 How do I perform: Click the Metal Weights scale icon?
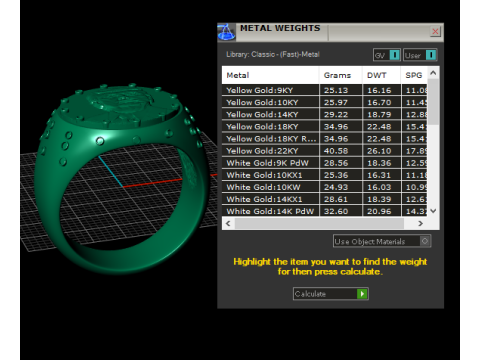[x=226, y=32]
